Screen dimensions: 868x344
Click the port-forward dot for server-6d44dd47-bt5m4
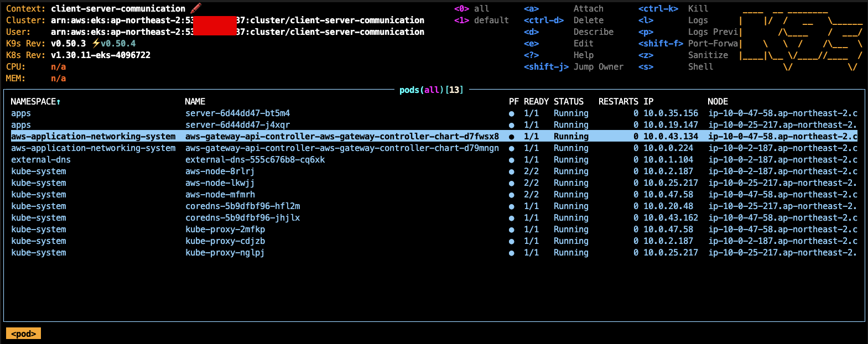[512, 113]
